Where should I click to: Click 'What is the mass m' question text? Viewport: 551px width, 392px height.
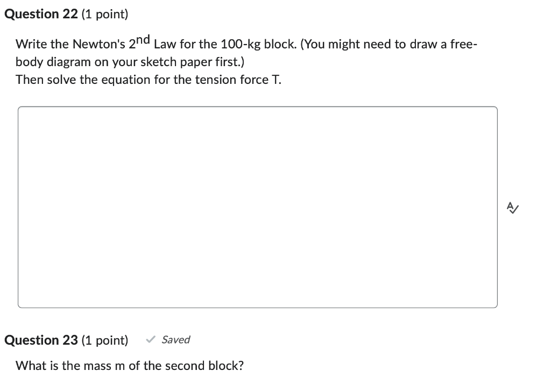[x=70, y=366]
